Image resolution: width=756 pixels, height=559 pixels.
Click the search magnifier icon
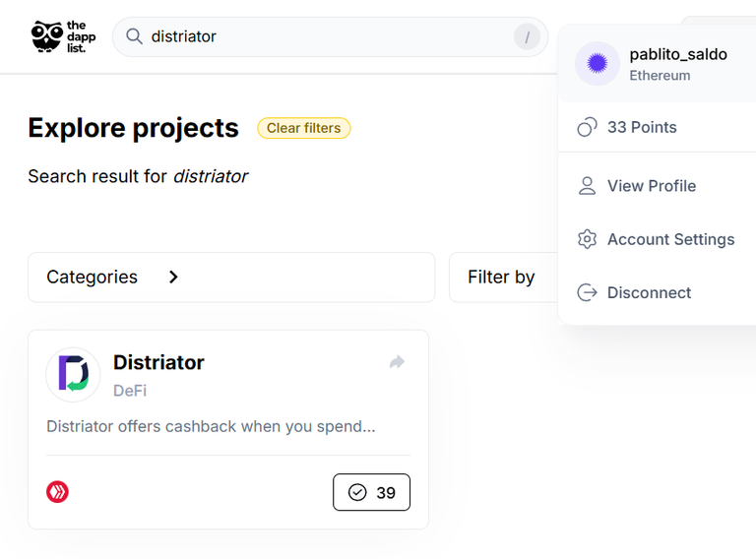[134, 36]
